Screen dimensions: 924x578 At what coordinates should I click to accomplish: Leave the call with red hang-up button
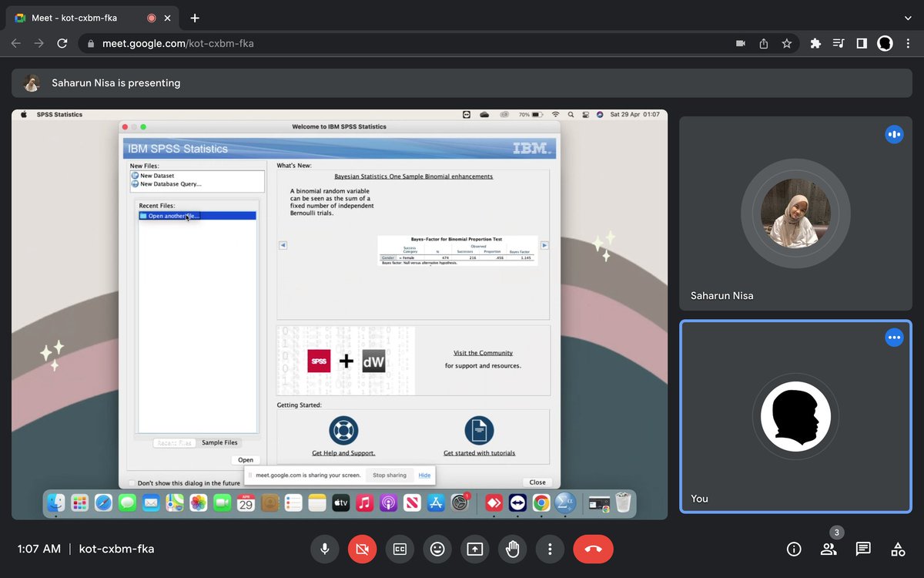pos(594,549)
